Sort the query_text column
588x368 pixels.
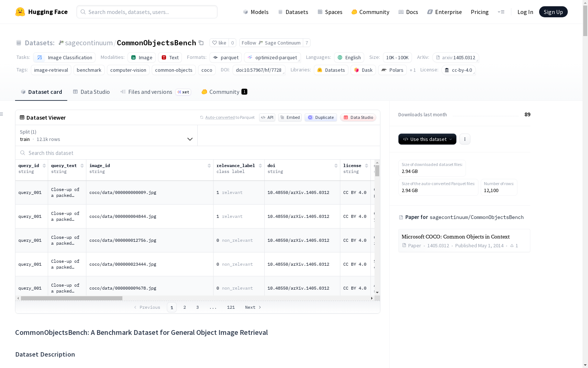[82, 166]
